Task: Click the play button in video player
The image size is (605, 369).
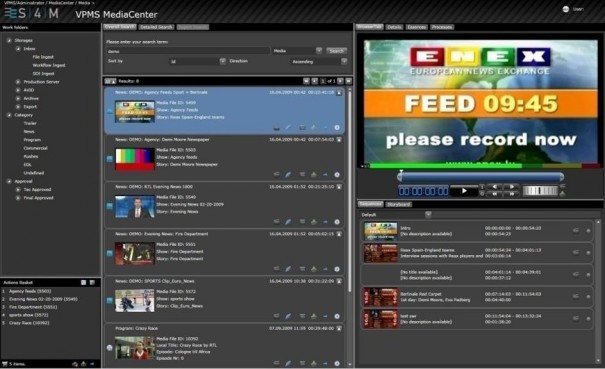Action: click(x=464, y=191)
